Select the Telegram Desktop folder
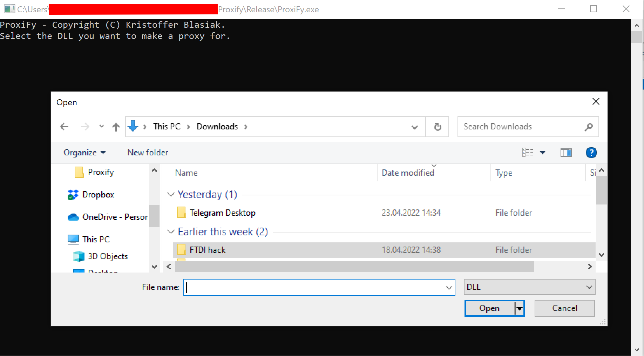This screenshot has height=356, width=644. [384, 213]
